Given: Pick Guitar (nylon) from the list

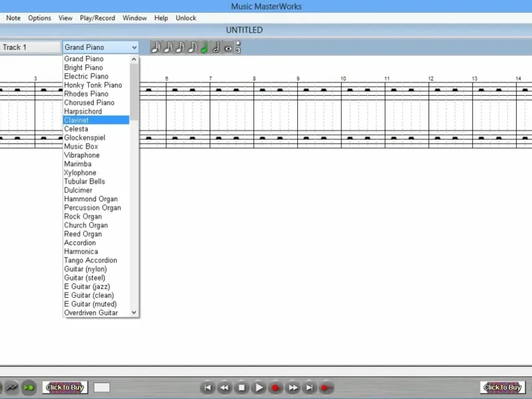Looking at the screenshot, I should tap(96, 269).
